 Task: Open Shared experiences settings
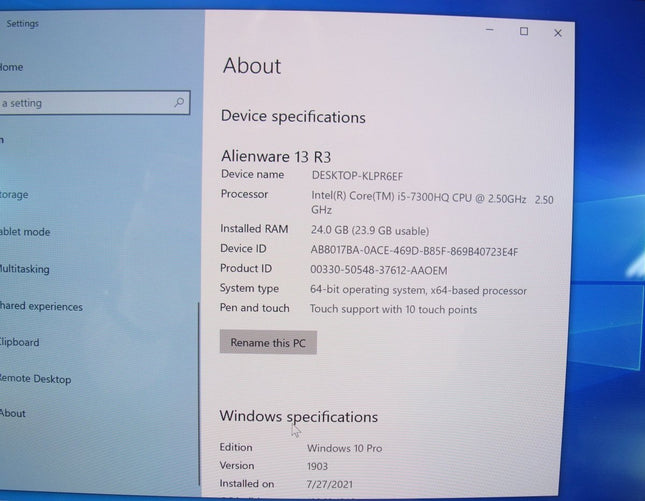coord(41,306)
